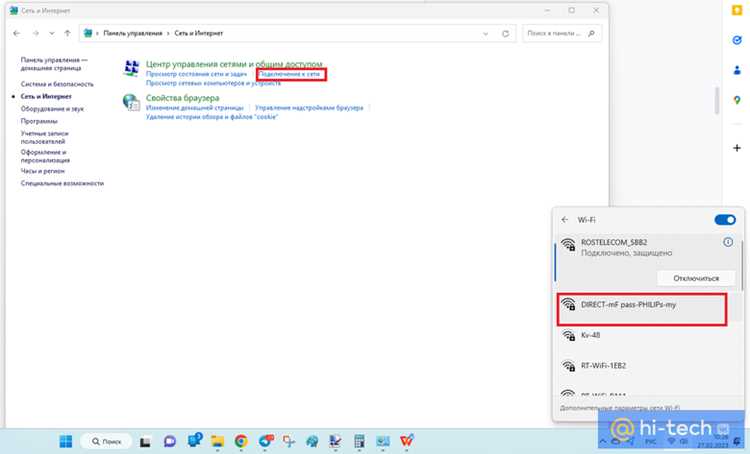Viewport: 750px width, 454px height.
Task: Open File Explorer from the taskbar
Action: (x=218, y=441)
